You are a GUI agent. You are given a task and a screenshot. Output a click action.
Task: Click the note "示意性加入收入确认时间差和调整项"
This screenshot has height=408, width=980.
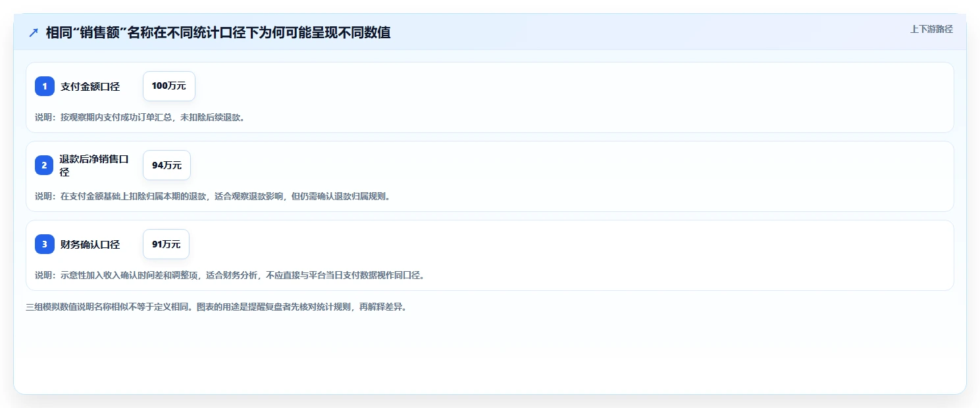(128, 276)
